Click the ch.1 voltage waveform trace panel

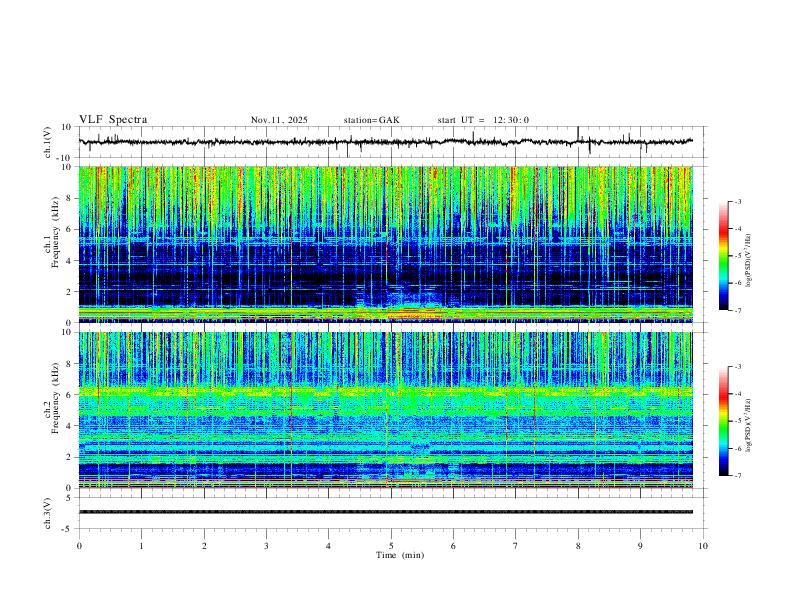[392, 142]
